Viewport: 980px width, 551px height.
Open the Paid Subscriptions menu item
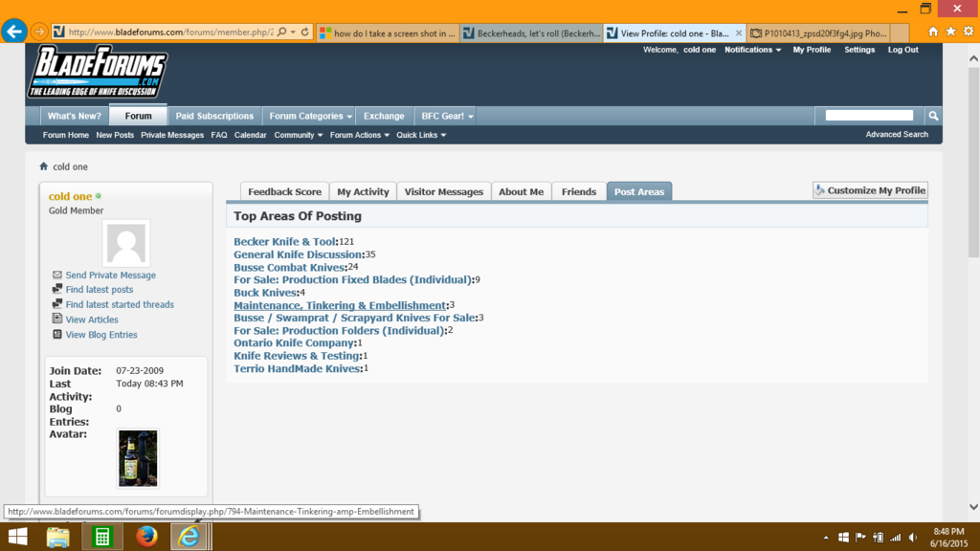[x=214, y=116]
